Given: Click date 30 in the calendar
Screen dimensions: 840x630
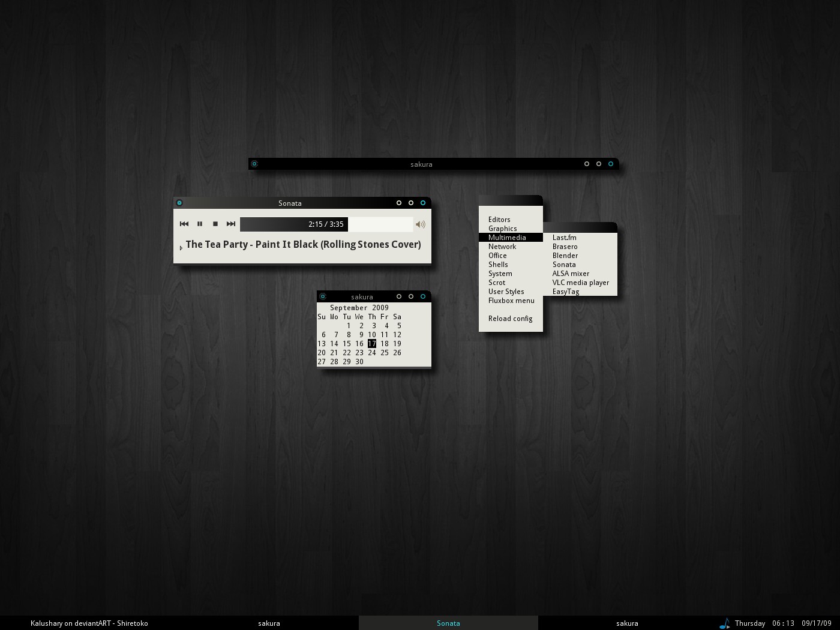Looking at the screenshot, I should [x=359, y=362].
